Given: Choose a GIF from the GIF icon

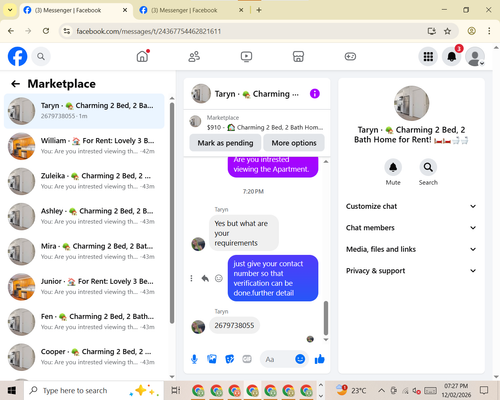Looking at the screenshot, I should pos(247,359).
